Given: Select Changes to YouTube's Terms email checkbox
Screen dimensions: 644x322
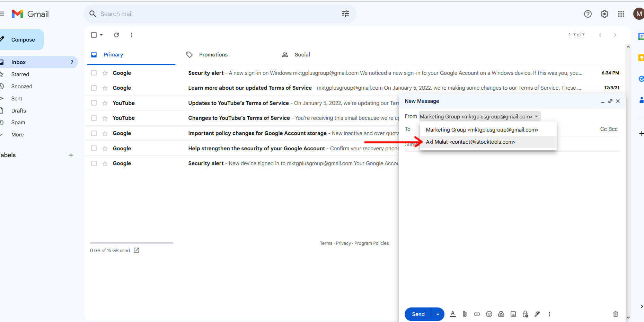Looking at the screenshot, I should [x=94, y=118].
